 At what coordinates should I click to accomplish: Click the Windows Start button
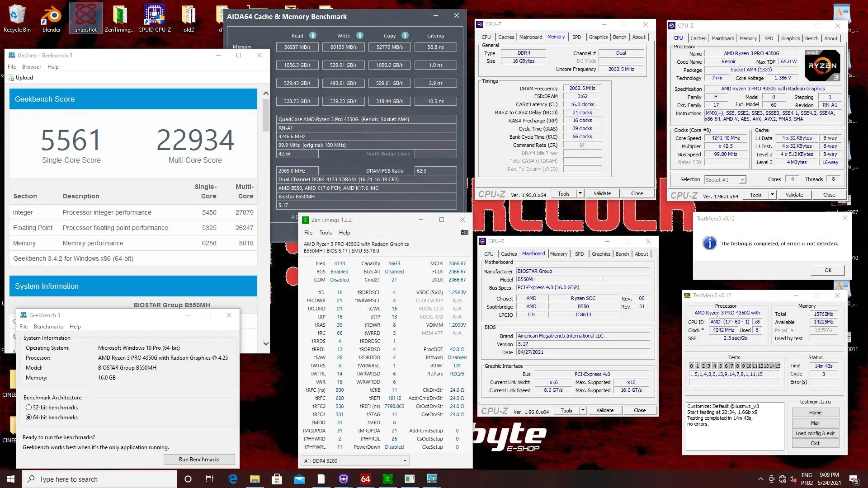coord(11,479)
